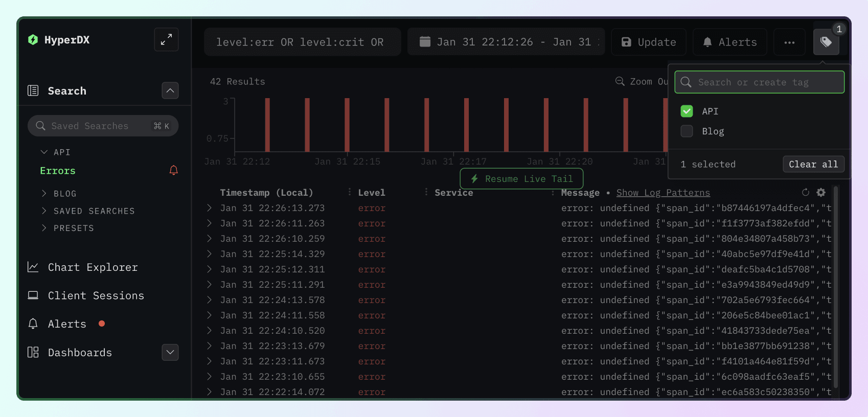Uncheck the API tag checkbox
Image resolution: width=868 pixels, height=417 pixels.
(x=687, y=111)
